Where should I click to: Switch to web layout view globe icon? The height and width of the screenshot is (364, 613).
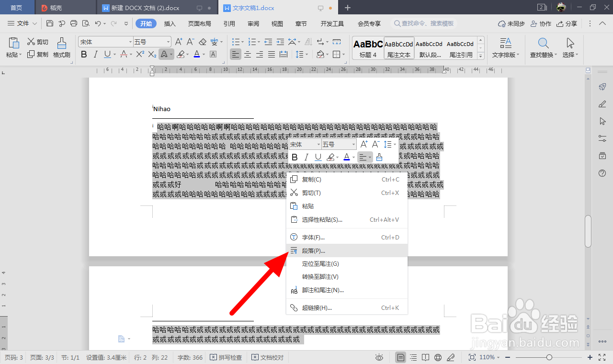(438, 357)
